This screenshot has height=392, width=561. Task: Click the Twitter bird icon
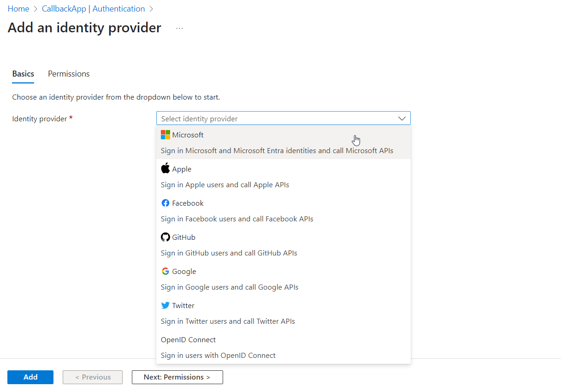point(165,305)
